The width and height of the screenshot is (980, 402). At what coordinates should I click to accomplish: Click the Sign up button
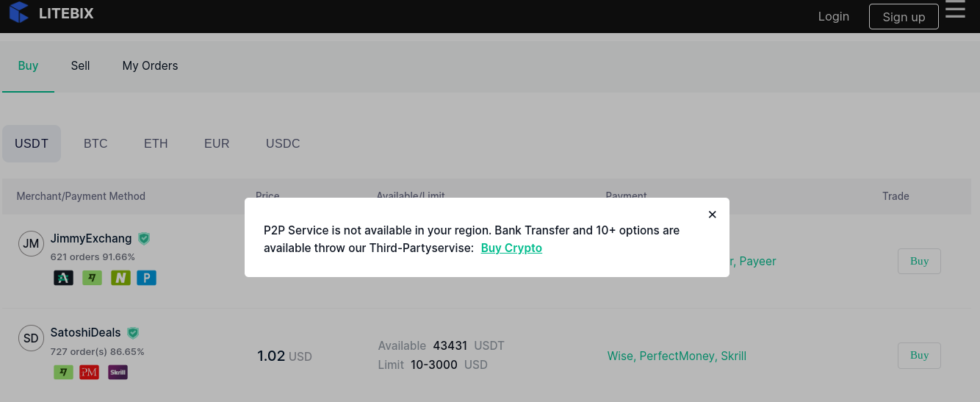click(x=904, y=16)
